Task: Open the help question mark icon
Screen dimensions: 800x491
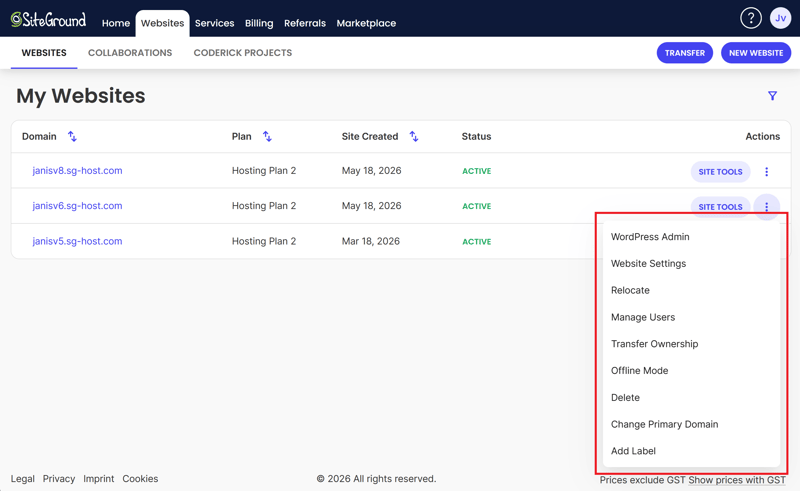Action: click(x=751, y=18)
